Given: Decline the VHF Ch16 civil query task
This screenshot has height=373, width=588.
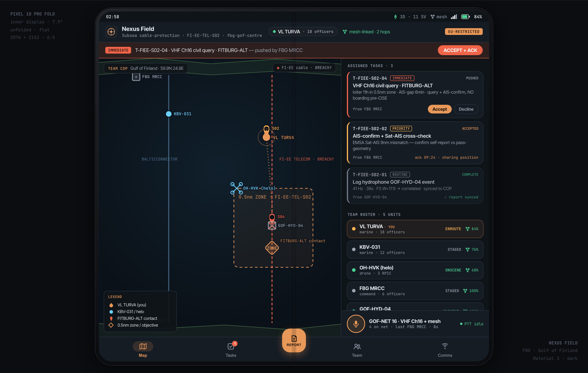Looking at the screenshot, I should pyautogui.click(x=466, y=109).
